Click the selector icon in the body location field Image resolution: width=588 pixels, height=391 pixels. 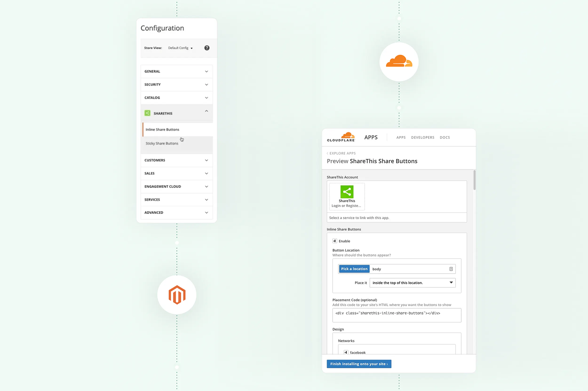tap(451, 269)
